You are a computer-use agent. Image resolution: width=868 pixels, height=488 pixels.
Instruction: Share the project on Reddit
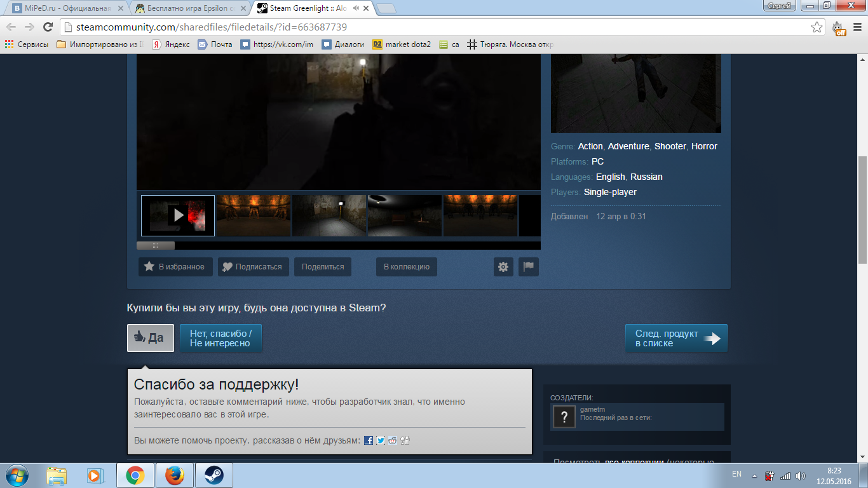[393, 440]
